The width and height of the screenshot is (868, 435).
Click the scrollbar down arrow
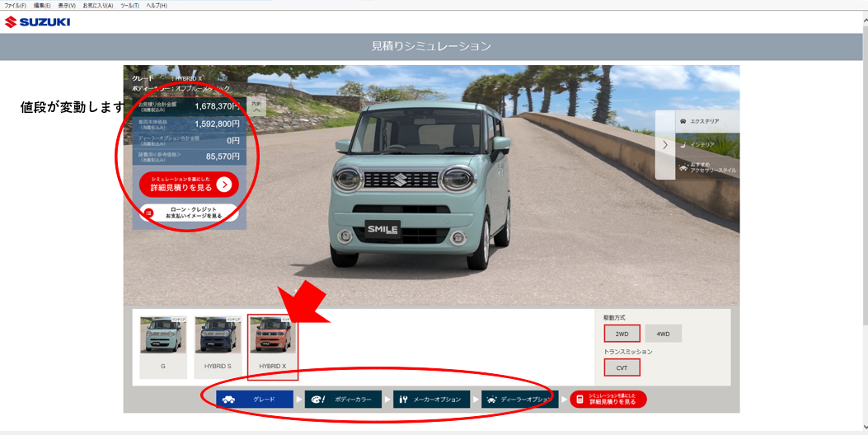pos(865,427)
